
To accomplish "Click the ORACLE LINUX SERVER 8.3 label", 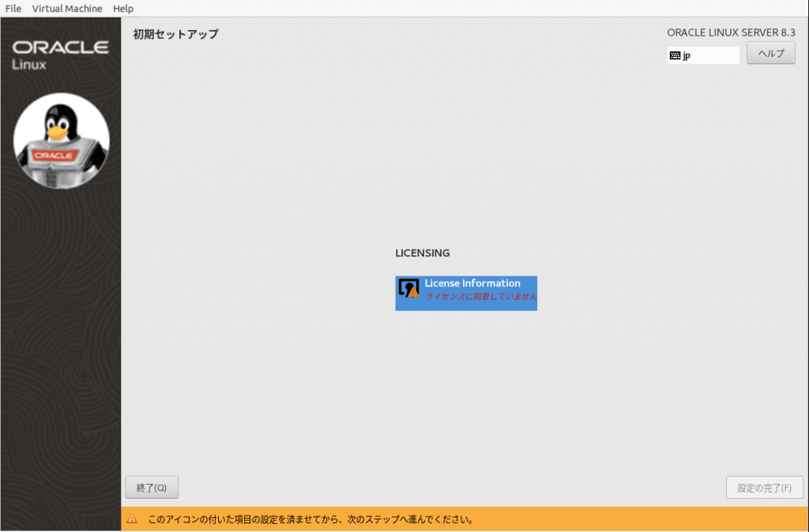I will (731, 33).
